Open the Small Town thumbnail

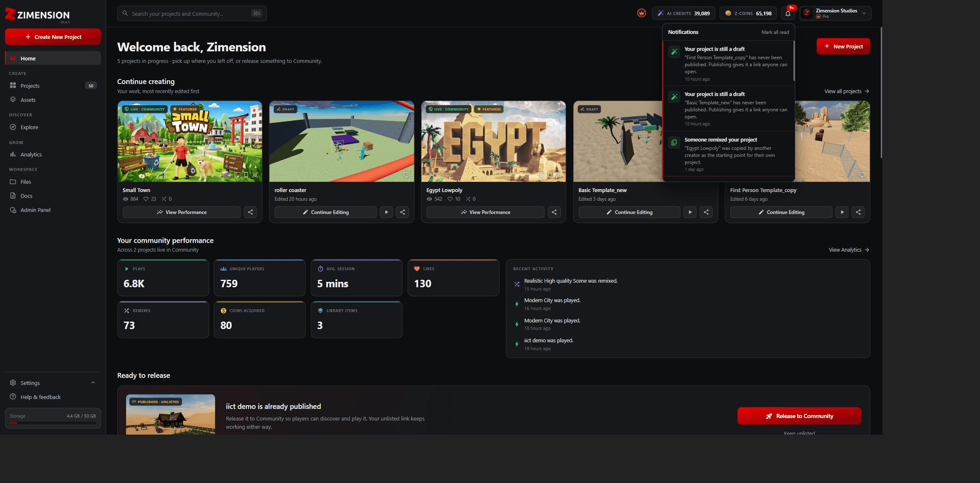pos(190,142)
